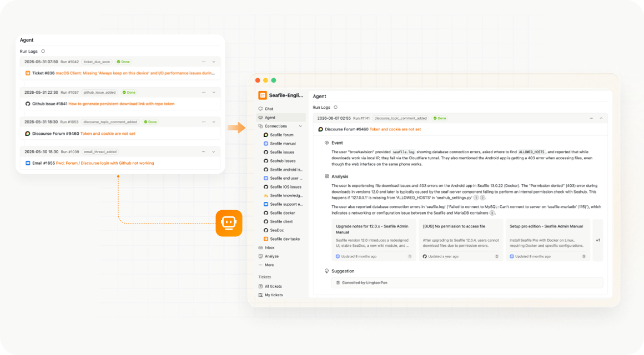Viewport: 644px width, 355px height.
Task: Click the All tickets icon
Action: pos(260,286)
